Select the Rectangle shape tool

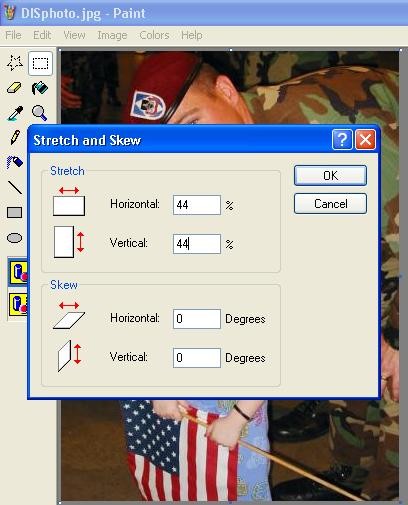[x=15, y=212]
